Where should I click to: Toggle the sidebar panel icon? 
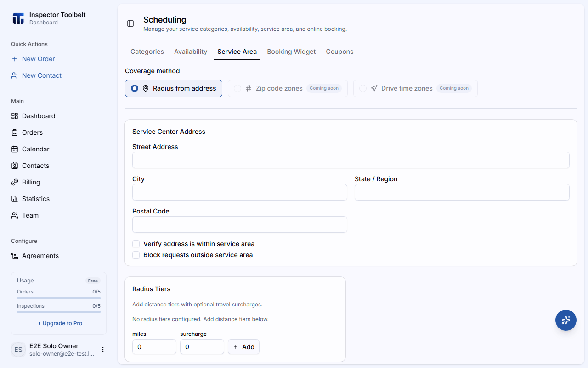130,23
